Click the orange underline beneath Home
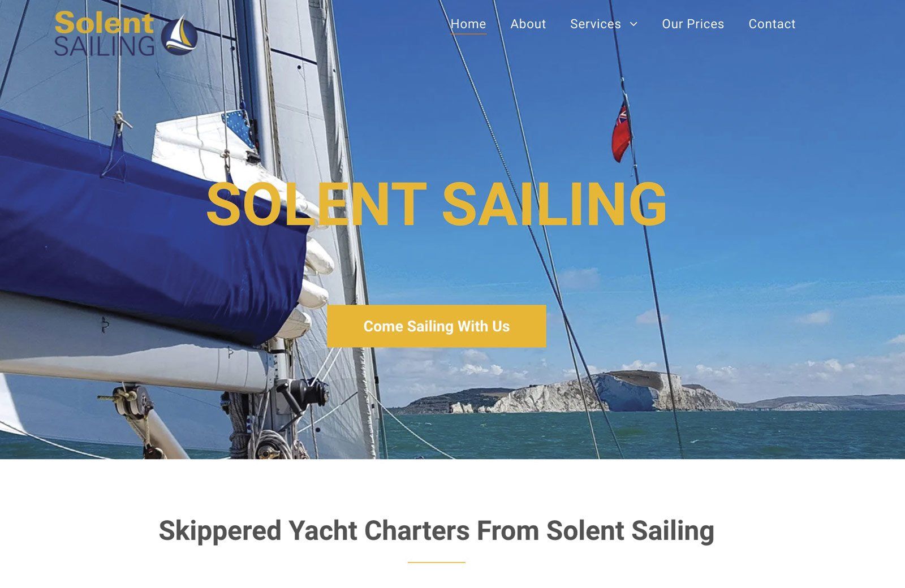This screenshot has height=588, width=905. (x=468, y=33)
